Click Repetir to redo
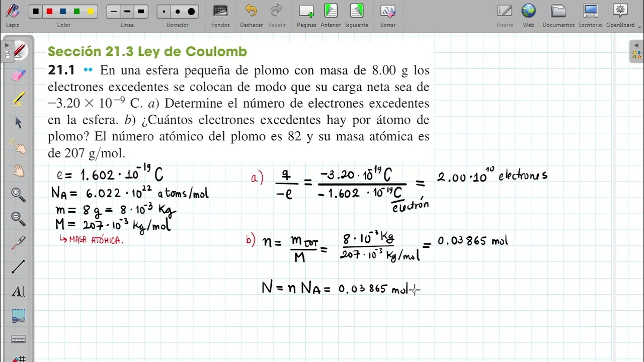Screen dimensions: 644x362 pos(277,15)
